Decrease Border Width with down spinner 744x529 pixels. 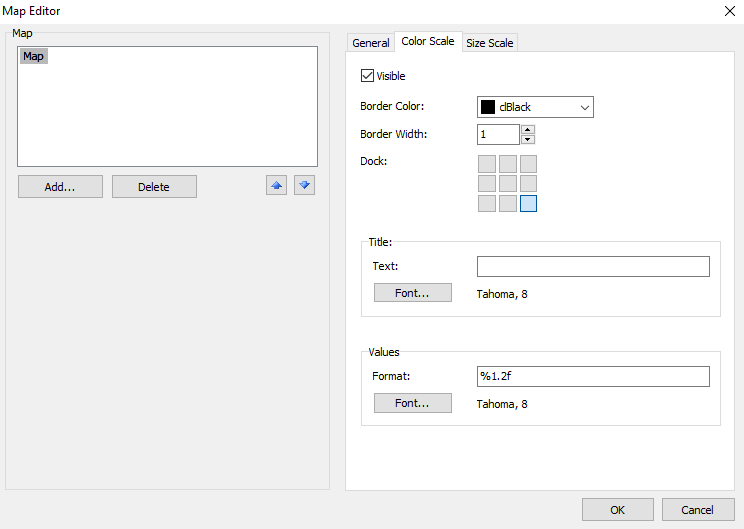point(528,139)
